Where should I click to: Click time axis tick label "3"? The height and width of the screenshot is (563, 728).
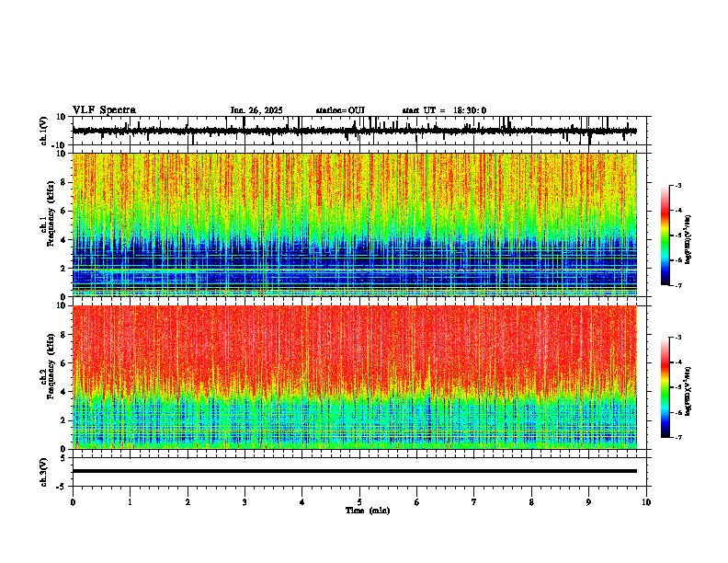coord(245,502)
